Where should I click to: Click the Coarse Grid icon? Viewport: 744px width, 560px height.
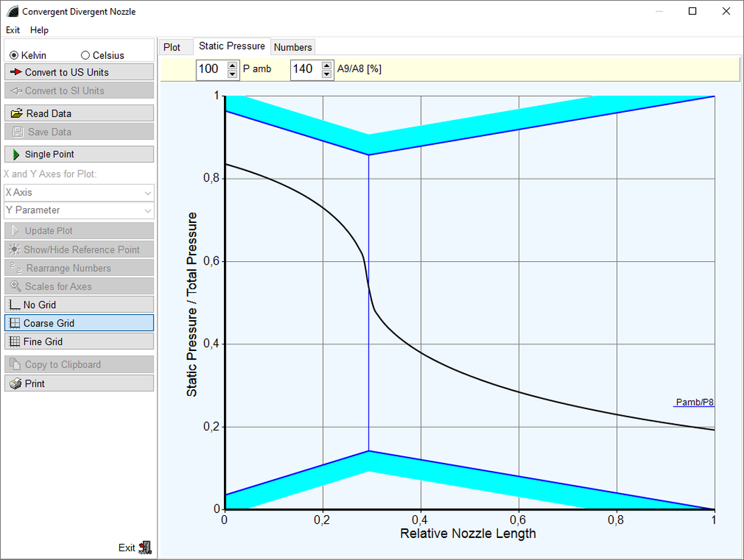tap(13, 323)
